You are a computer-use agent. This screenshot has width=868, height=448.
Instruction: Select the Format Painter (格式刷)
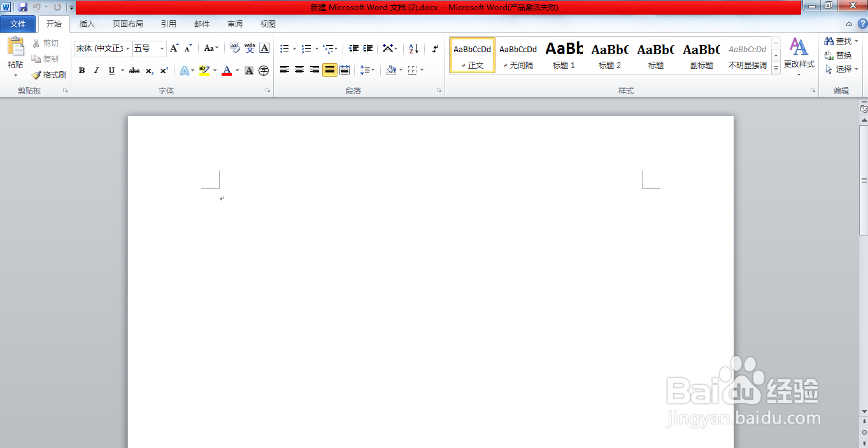pos(49,74)
